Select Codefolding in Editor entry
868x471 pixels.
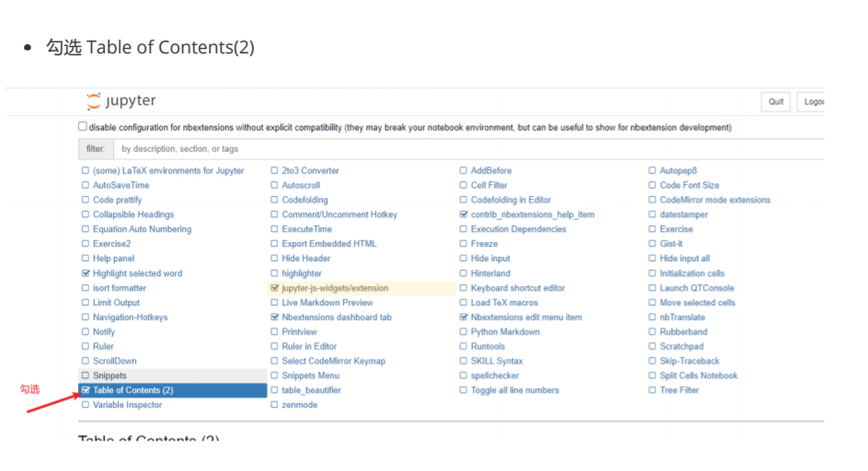[x=511, y=200]
